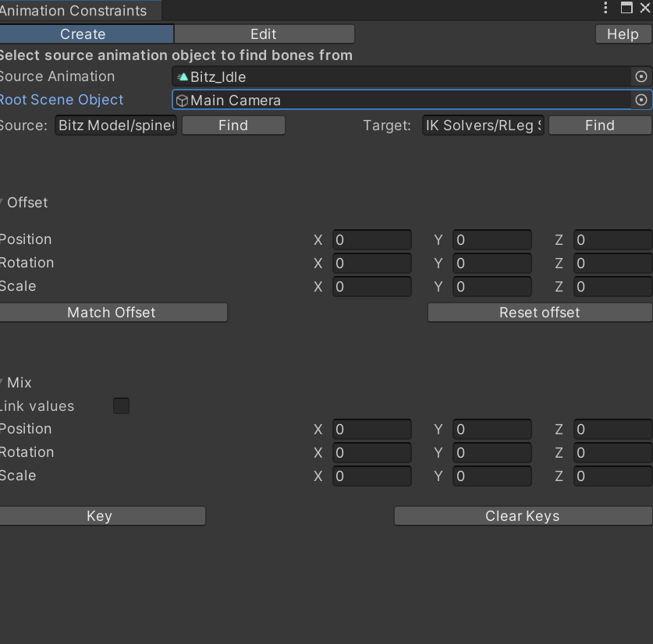This screenshot has width=653, height=644.
Task: Click Mix Position Z field
Action: pyautogui.click(x=613, y=429)
